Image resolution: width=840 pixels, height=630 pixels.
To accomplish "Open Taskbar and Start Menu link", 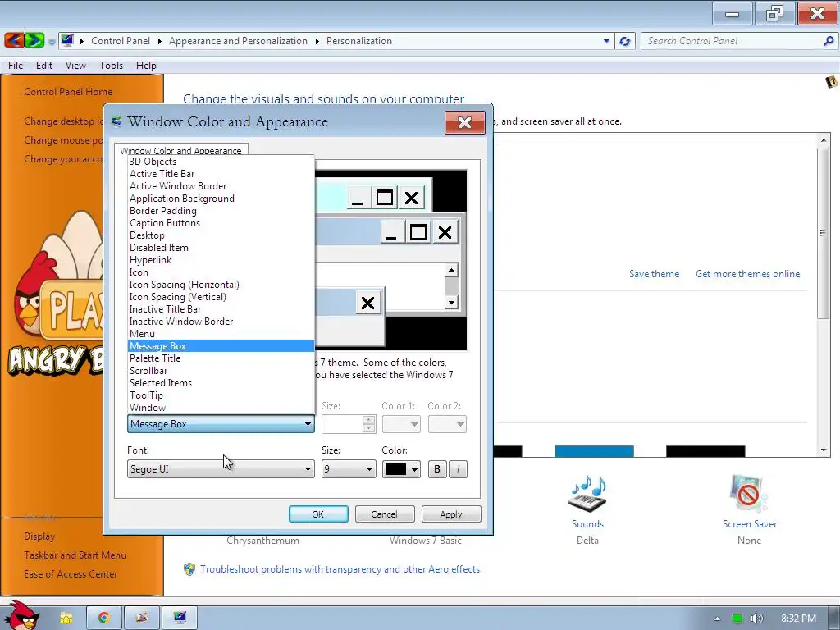I will tap(75, 555).
